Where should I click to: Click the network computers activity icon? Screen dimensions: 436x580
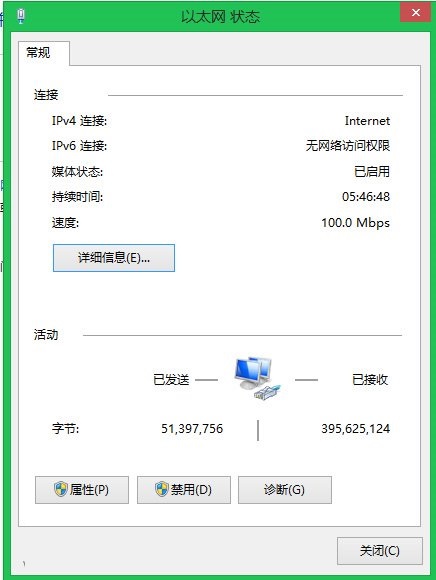click(x=258, y=378)
